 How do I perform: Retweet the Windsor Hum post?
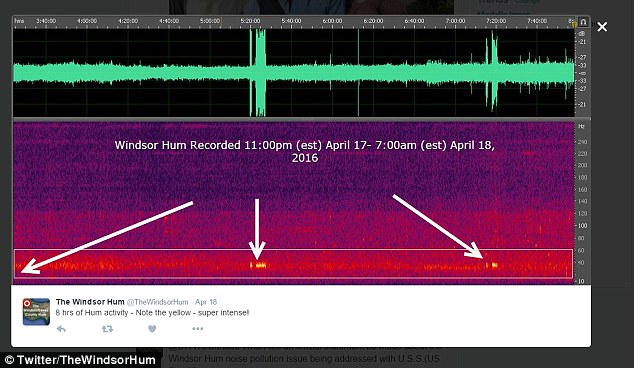pos(107,329)
